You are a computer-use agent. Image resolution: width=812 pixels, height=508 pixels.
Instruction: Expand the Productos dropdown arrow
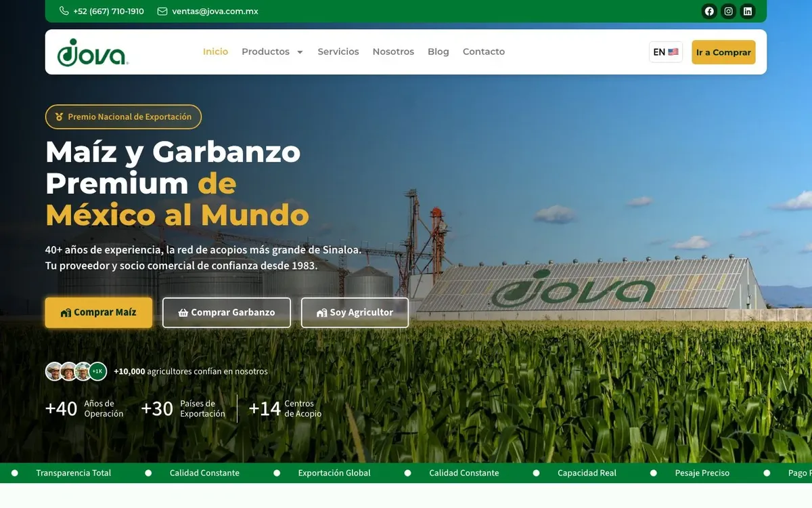[x=300, y=52]
